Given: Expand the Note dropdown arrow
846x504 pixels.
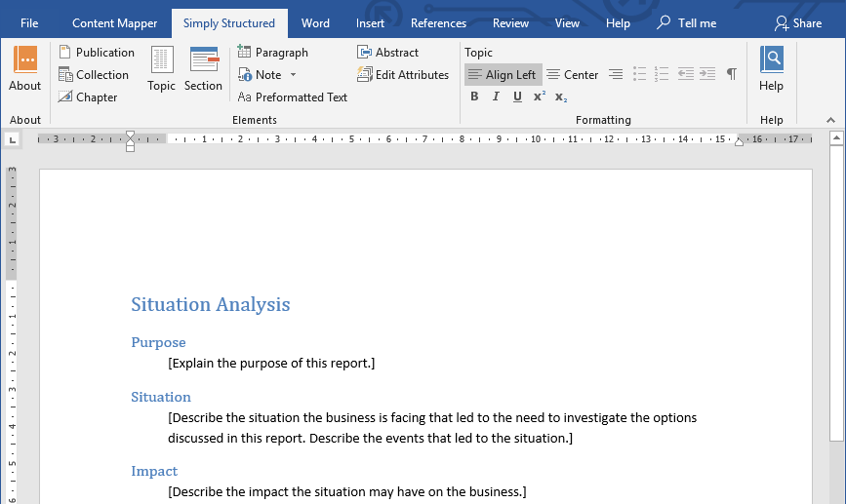Looking at the screenshot, I should point(293,75).
